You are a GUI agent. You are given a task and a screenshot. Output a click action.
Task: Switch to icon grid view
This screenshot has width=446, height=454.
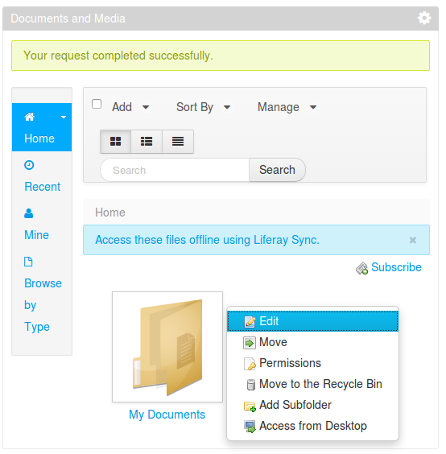(x=115, y=142)
